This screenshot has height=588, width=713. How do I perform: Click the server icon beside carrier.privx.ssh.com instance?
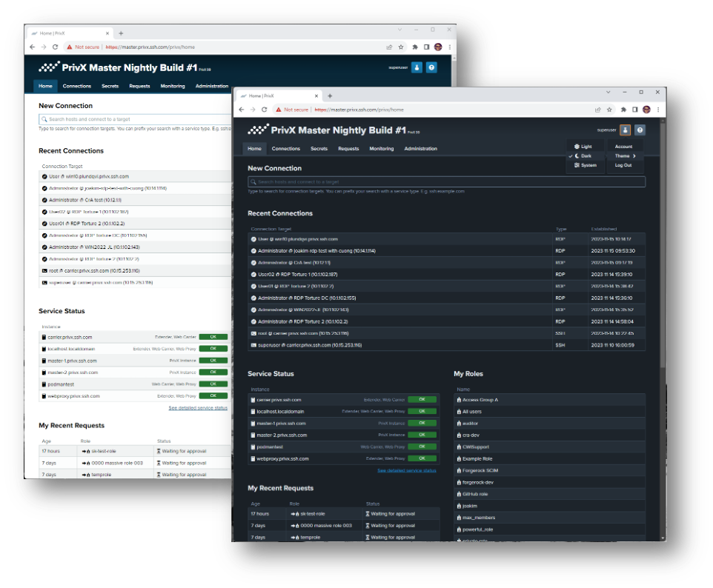pyautogui.click(x=252, y=400)
